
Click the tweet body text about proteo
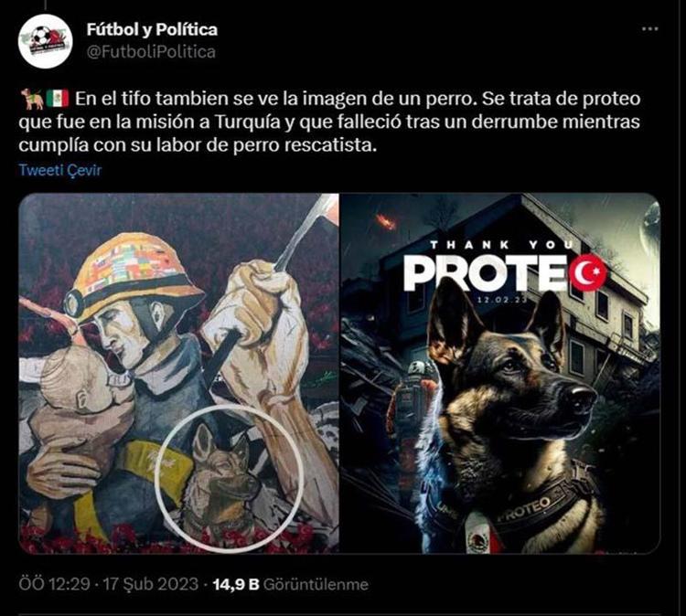tap(329, 122)
